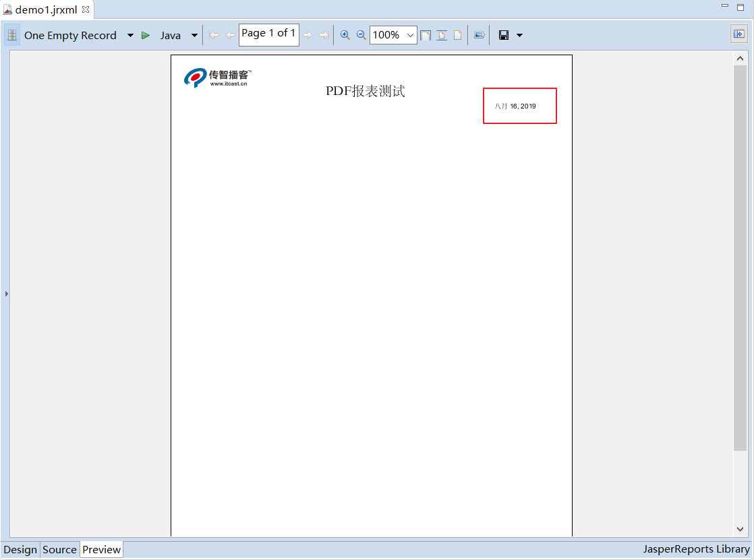The image size is (754, 560).
Task: Click vertical scrollbar down arrow
Action: coord(740,529)
